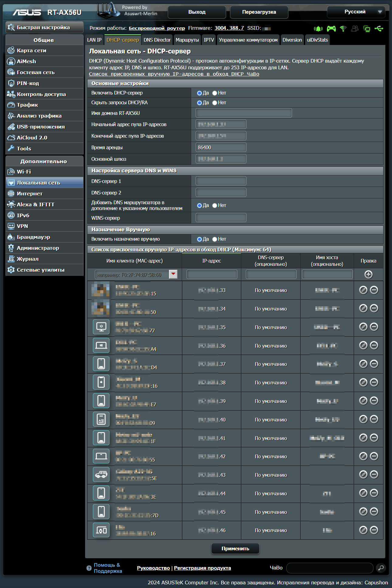Switch to uiDivStats tab
Viewport: 392px width, 588px height.
317,40
